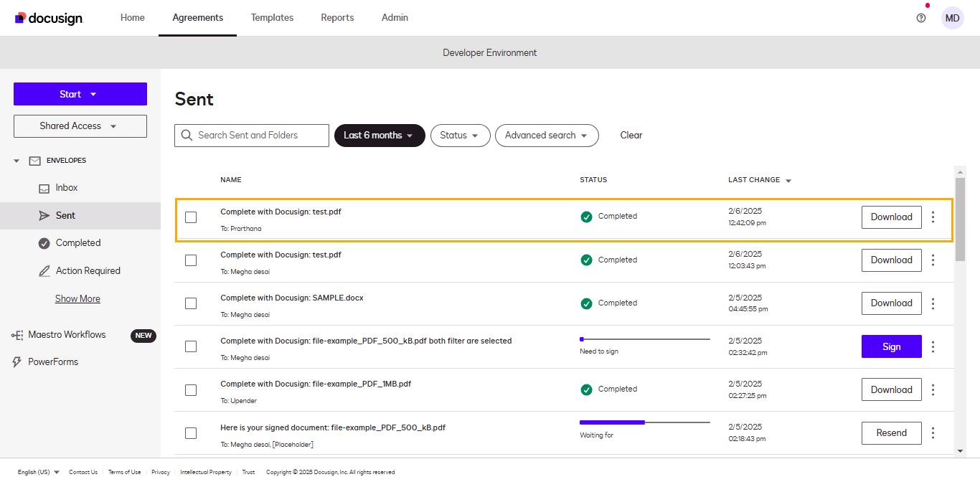Click the envelope list vertical scrollbar
The height and width of the screenshot is (487, 980).
pyautogui.click(x=960, y=219)
